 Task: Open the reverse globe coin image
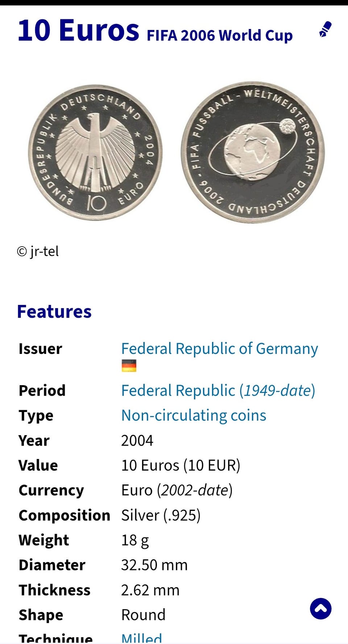(x=253, y=152)
